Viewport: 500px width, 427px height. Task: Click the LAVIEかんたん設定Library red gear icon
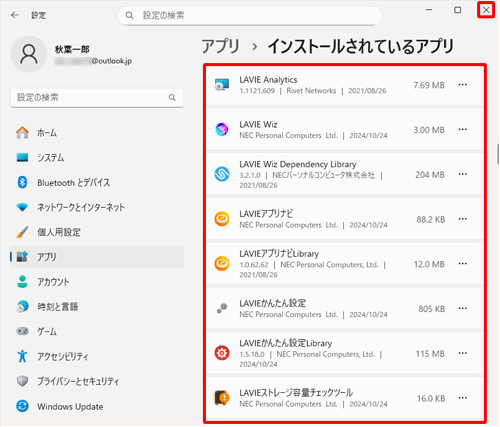point(222,353)
